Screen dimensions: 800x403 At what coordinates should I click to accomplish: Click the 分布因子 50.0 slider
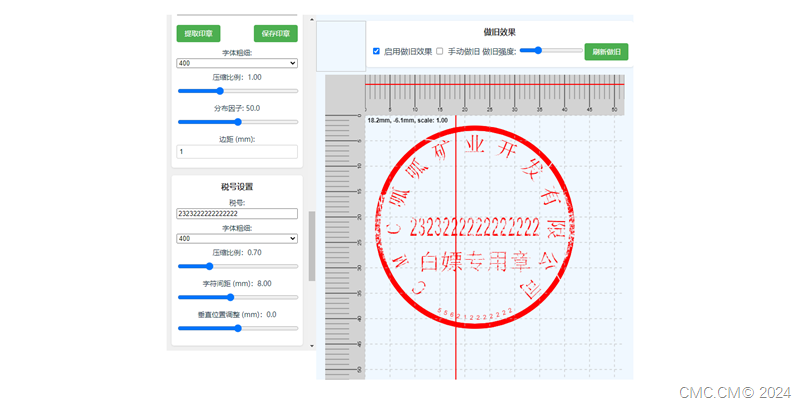[238, 122]
